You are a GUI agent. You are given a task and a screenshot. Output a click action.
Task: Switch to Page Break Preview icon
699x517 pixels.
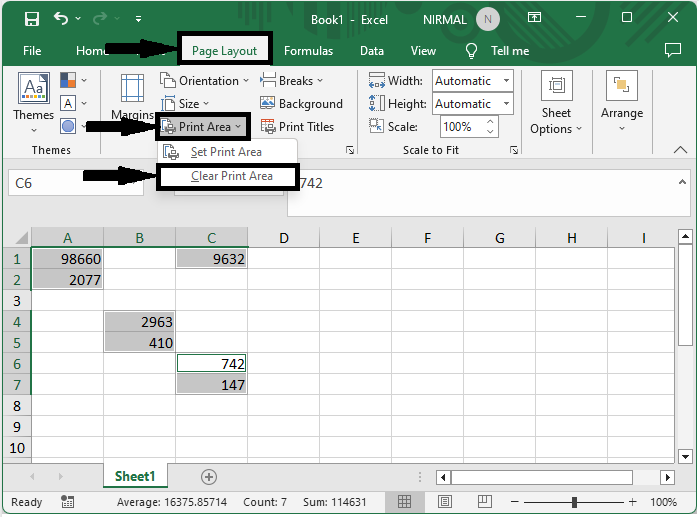pyautogui.click(x=485, y=502)
